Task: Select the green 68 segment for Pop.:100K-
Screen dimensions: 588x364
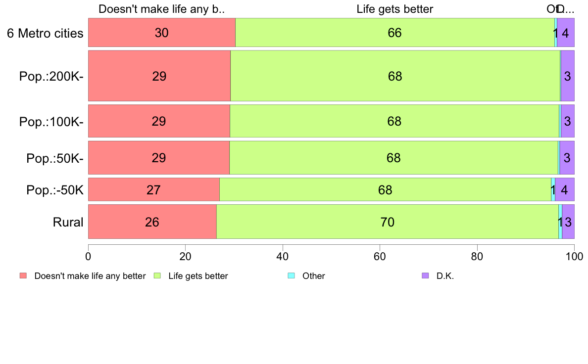Action: tap(394, 121)
